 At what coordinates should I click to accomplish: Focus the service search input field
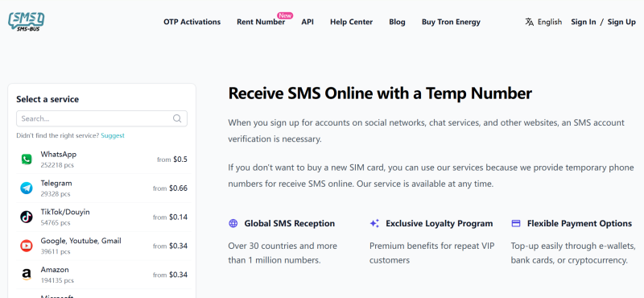102,118
